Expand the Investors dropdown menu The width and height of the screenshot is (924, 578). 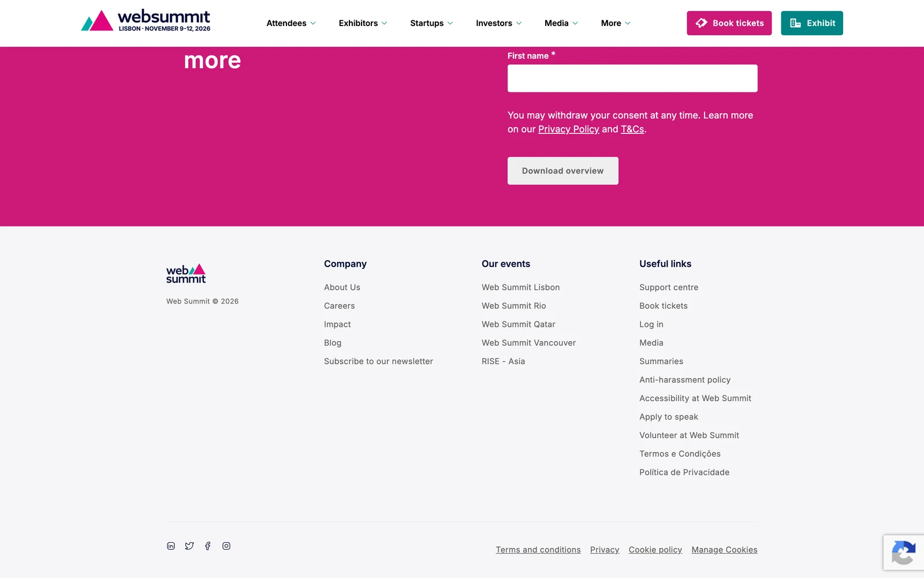(x=499, y=23)
